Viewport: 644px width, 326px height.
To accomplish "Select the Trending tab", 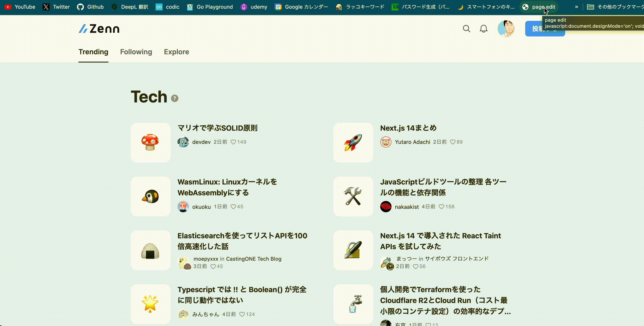I will click(93, 52).
